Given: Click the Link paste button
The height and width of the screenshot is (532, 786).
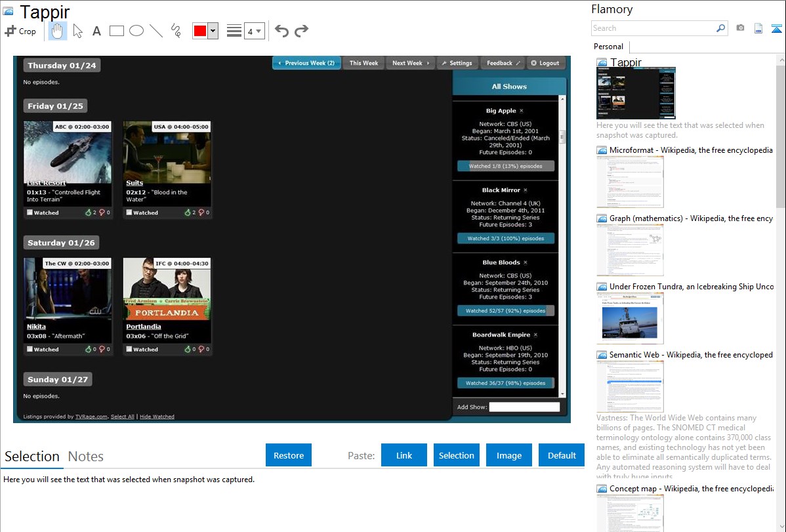Looking at the screenshot, I should [404, 455].
